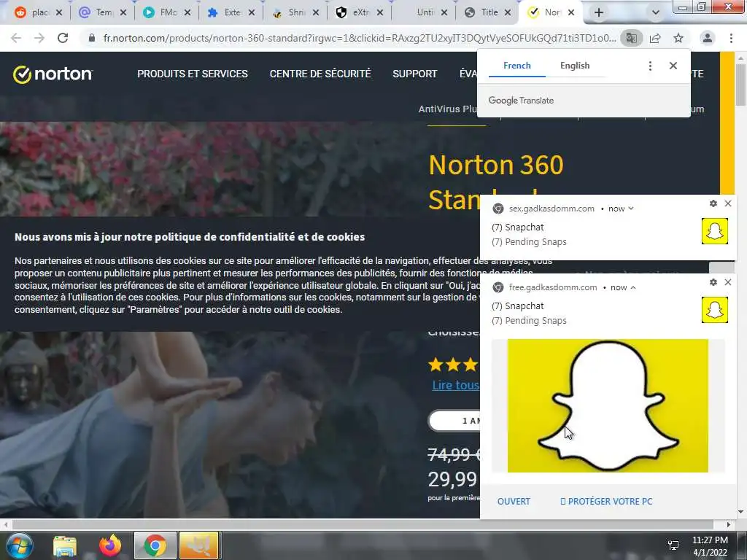Close the Reddit place tab
Viewport: 747px width, 560px height.
click(59, 12)
